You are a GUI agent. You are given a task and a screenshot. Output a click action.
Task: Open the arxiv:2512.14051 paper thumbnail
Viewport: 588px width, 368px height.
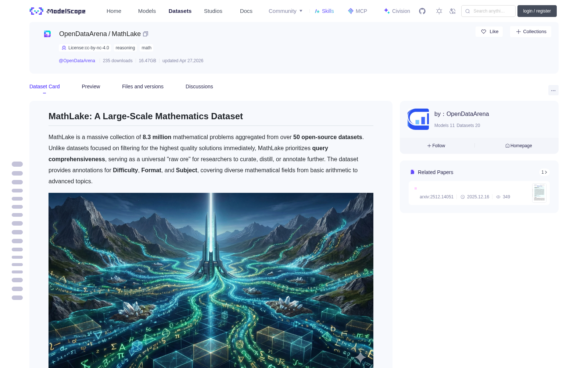pyautogui.click(x=539, y=193)
